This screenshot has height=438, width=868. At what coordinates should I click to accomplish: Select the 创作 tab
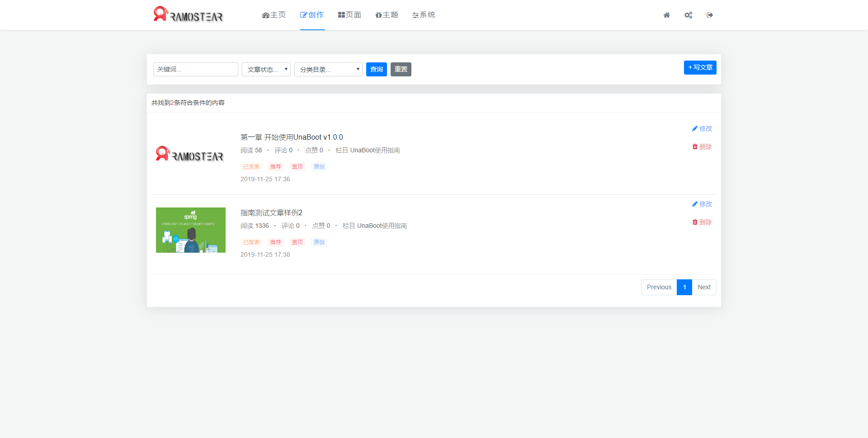click(x=312, y=15)
